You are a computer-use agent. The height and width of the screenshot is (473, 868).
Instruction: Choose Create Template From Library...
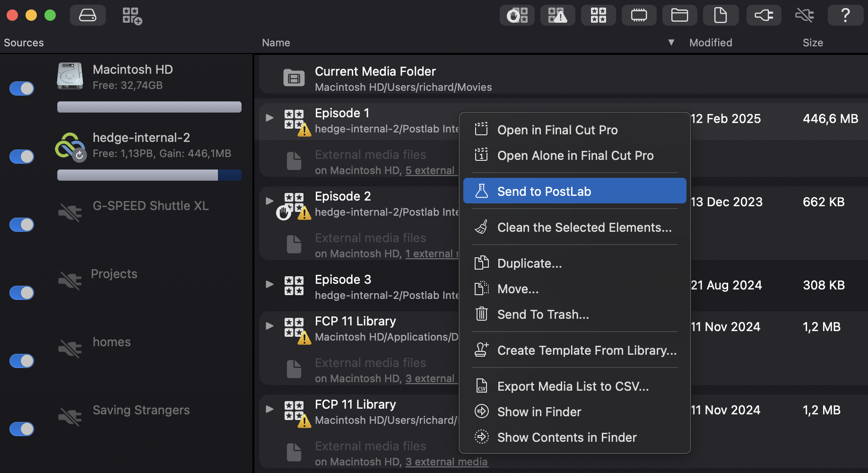tap(574, 350)
